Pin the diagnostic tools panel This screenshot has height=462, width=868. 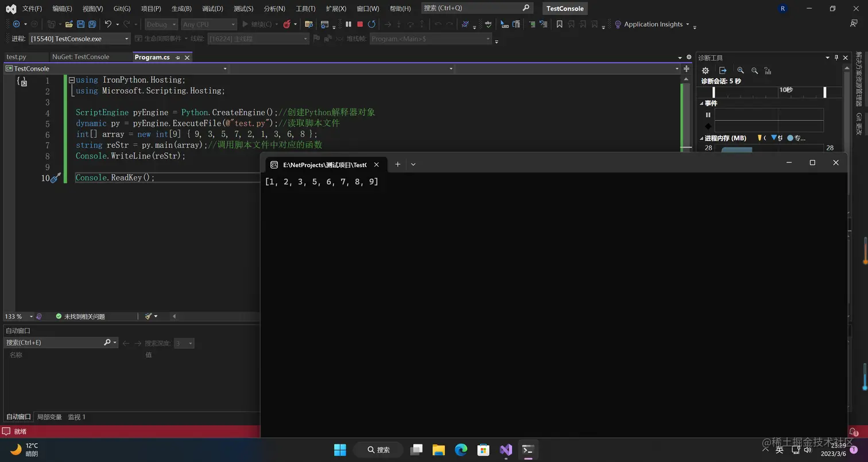(x=836, y=57)
